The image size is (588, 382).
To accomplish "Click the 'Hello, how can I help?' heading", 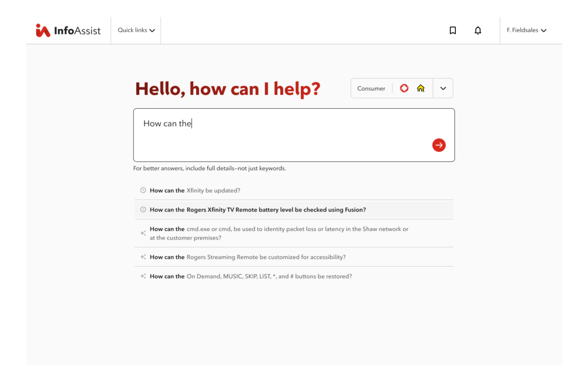I will coord(228,89).
